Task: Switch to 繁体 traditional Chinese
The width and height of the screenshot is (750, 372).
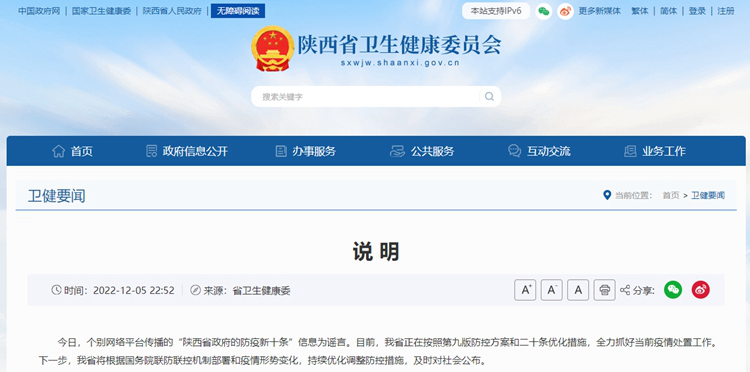Action: 640,11
